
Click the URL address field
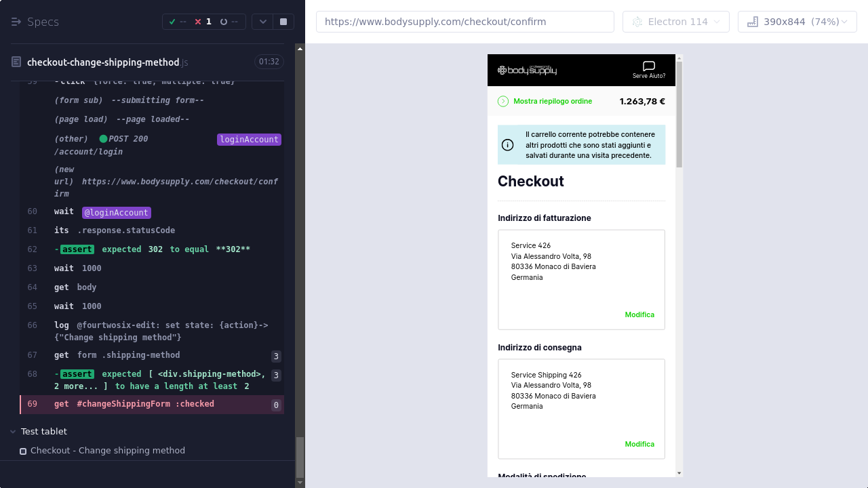(465, 22)
